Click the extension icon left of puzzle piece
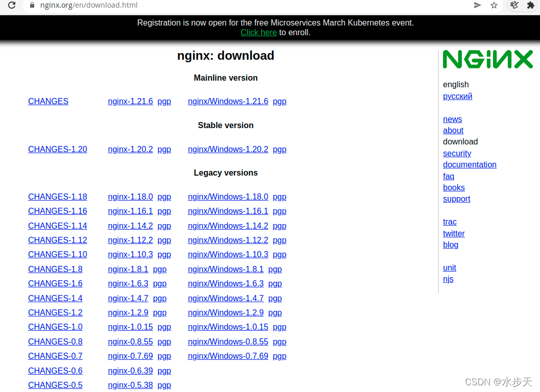This screenshot has width=540, height=392. click(x=514, y=5)
